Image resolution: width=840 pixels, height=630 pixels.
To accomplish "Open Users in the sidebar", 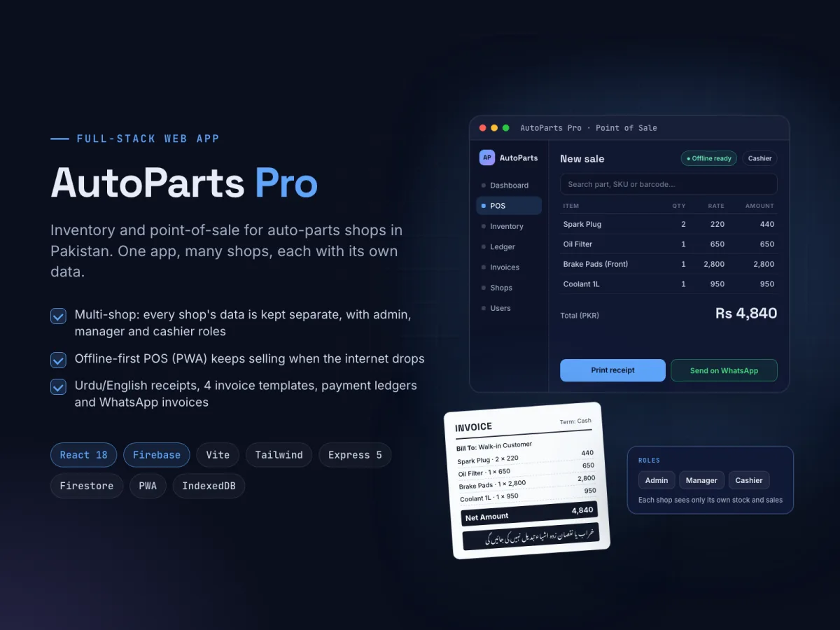I will coord(509,308).
